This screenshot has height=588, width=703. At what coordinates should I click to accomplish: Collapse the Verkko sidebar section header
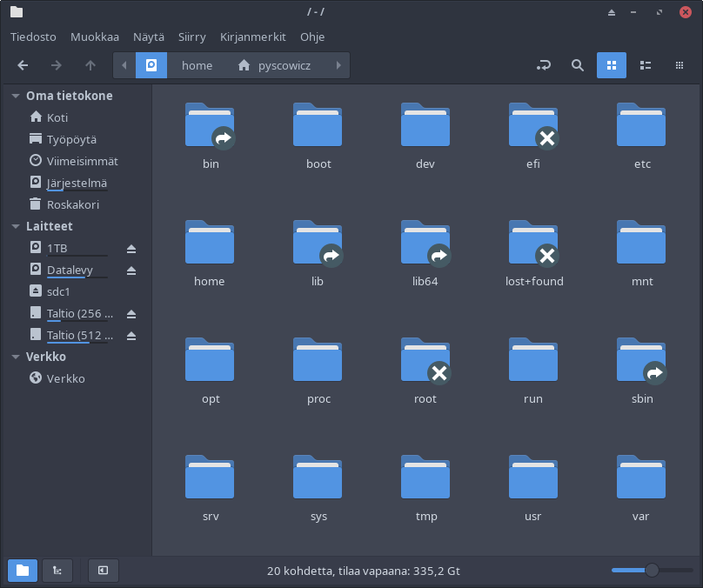coord(16,357)
